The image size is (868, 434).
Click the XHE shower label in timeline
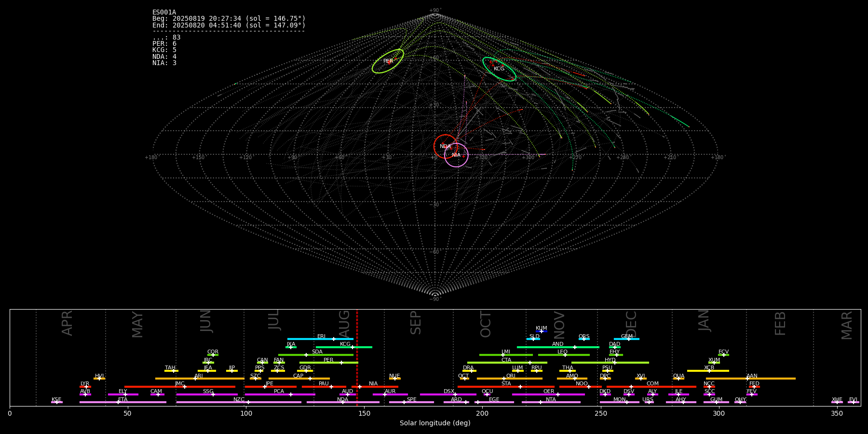(837, 399)
